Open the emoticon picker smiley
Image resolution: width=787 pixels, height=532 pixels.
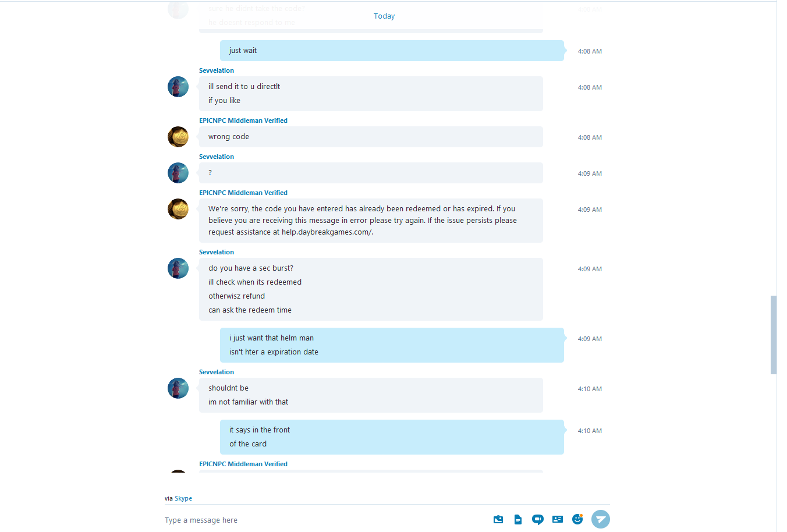(577, 519)
